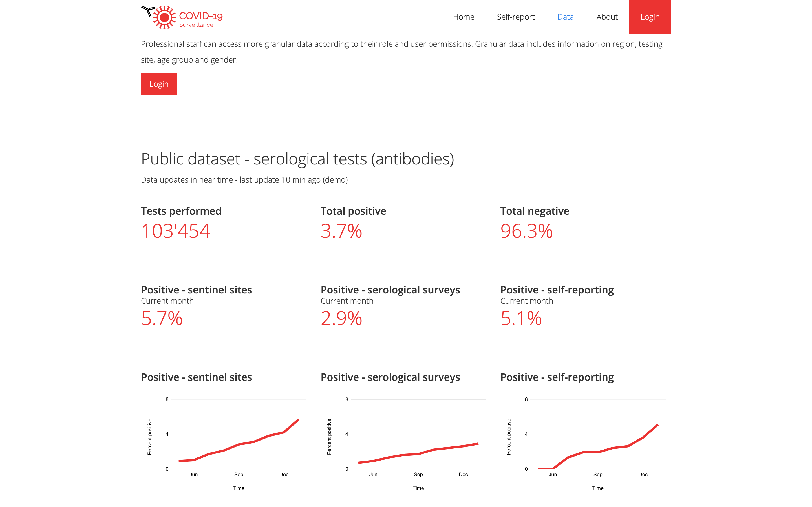The height and width of the screenshot is (507, 812).
Task: Click the COVID-19 Surveillance virus logo icon
Action: click(x=164, y=17)
